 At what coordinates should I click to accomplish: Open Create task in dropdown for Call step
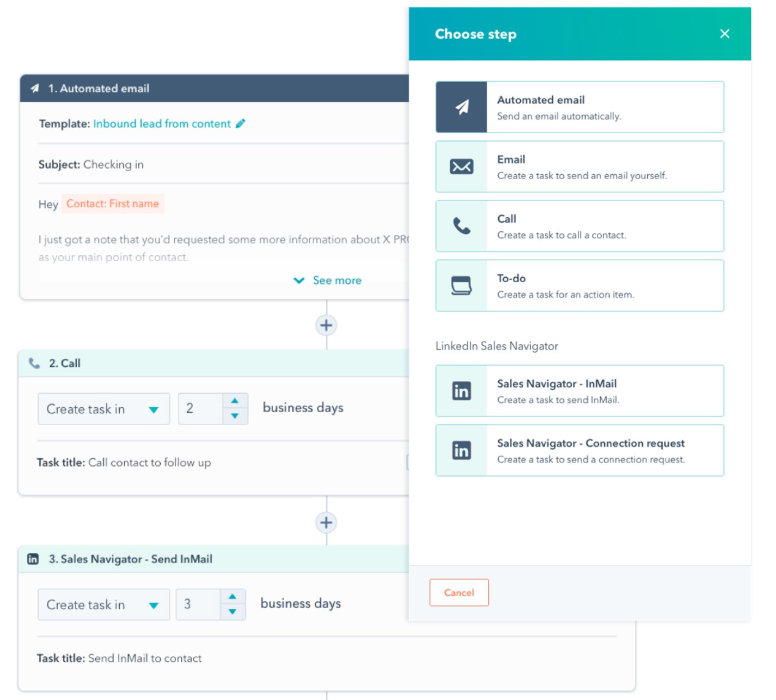pyautogui.click(x=104, y=409)
